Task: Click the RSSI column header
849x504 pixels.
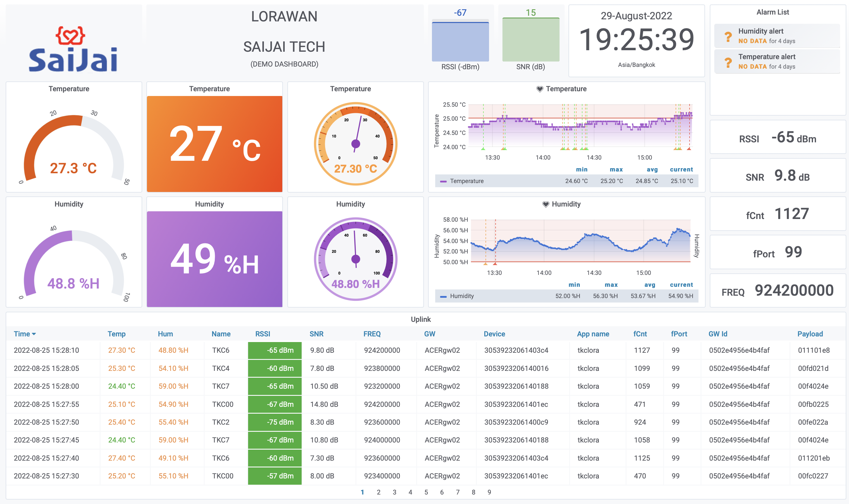Action: (x=262, y=334)
